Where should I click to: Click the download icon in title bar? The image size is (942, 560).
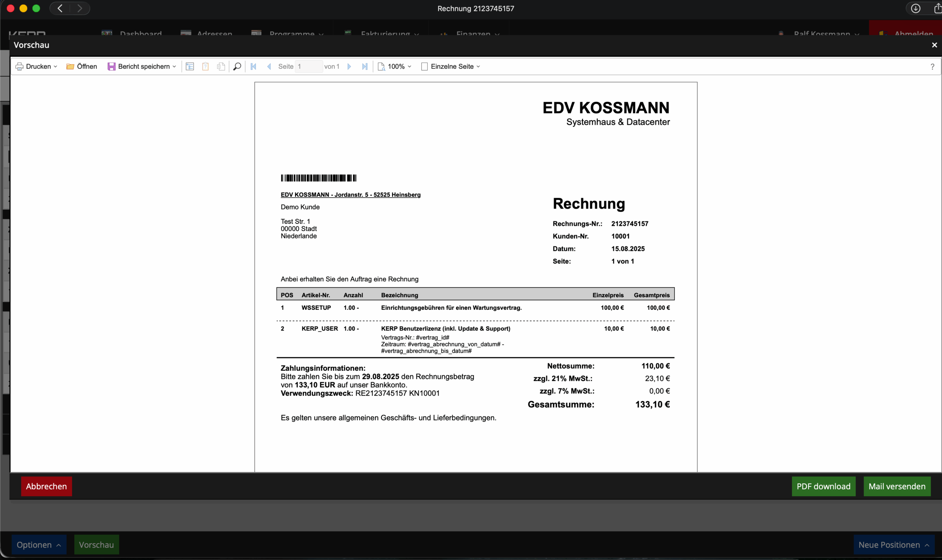(x=916, y=8)
